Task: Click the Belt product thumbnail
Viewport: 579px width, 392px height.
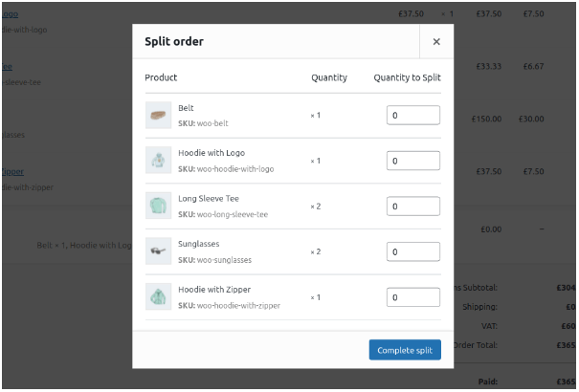Action: pos(158,116)
